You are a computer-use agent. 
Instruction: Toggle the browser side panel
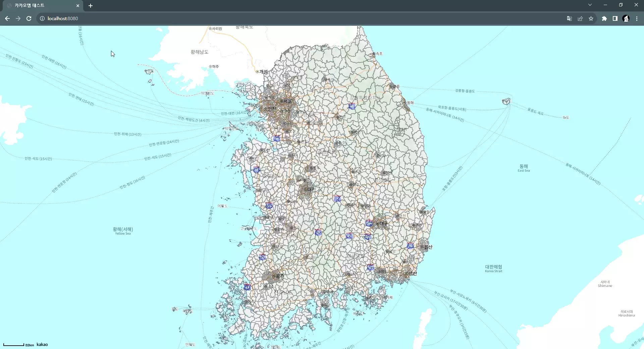click(615, 18)
